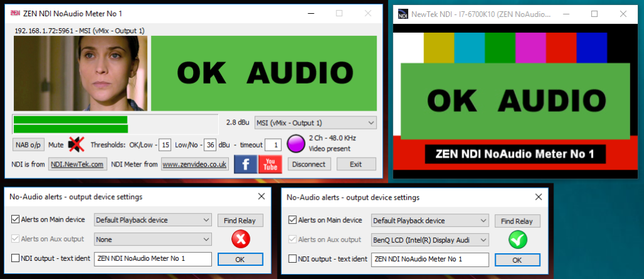Image resolution: width=644 pixels, height=279 pixels.
Task: Click the Video present status text
Action: 330,148
